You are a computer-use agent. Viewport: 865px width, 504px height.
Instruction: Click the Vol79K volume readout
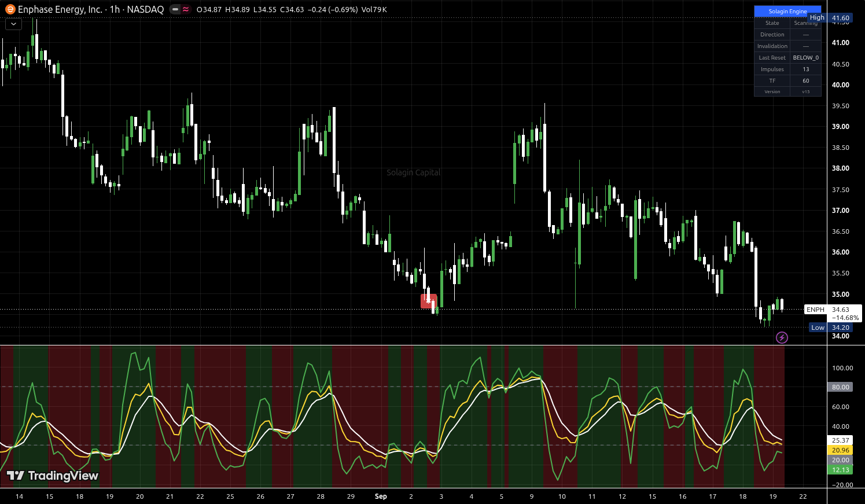click(374, 10)
